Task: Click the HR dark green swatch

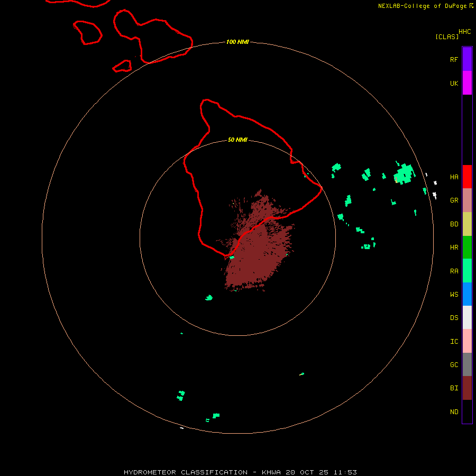Action: (467, 247)
